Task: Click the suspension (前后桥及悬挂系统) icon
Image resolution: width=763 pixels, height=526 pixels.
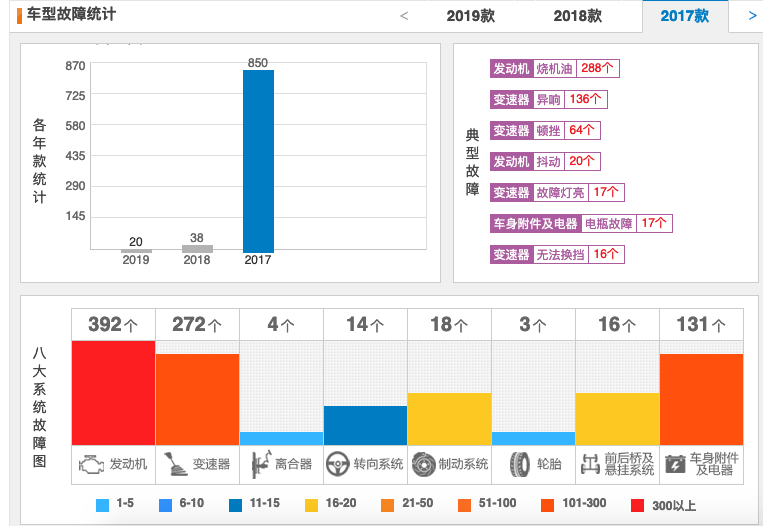Action: (590, 465)
